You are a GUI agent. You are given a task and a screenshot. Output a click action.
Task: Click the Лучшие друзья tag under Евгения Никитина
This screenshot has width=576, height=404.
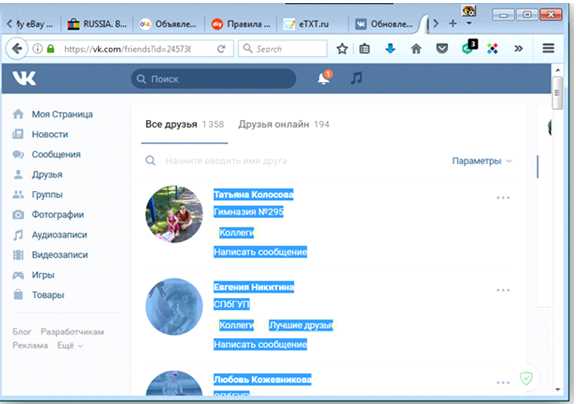click(301, 325)
